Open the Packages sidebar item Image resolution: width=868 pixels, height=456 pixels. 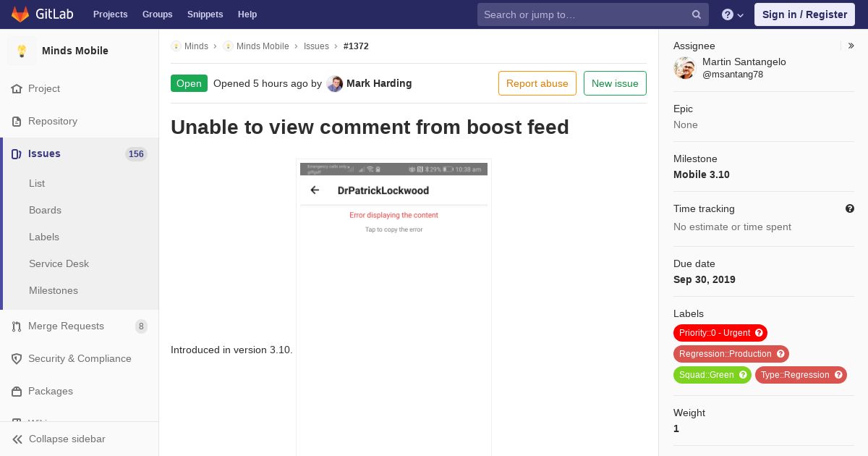pos(80,392)
